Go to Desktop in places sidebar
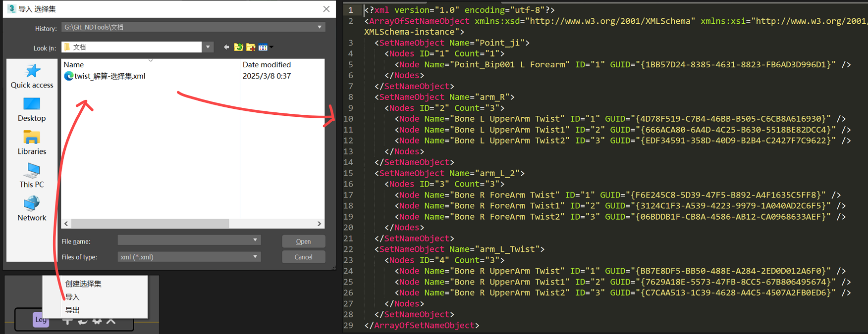868x334 pixels. (32, 109)
